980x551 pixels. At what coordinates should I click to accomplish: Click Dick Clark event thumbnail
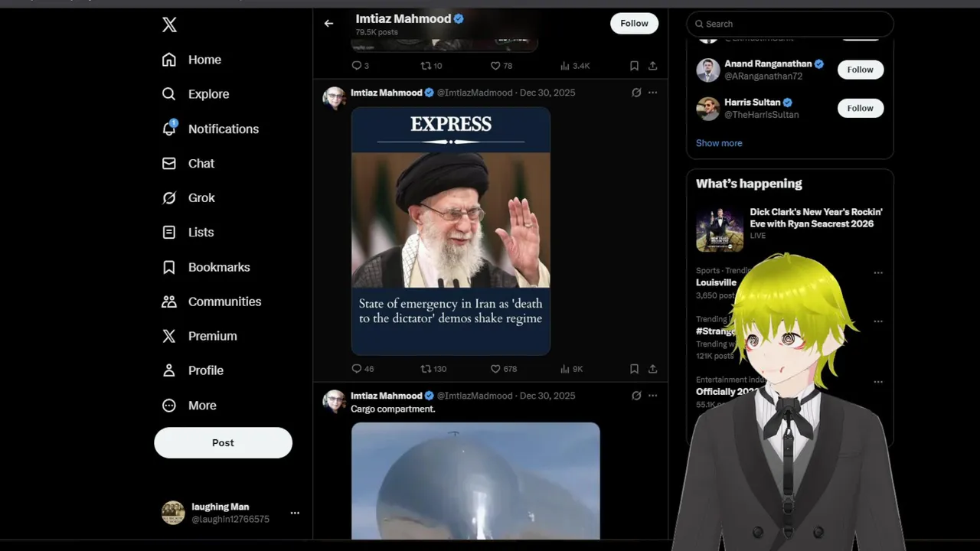pos(720,229)
